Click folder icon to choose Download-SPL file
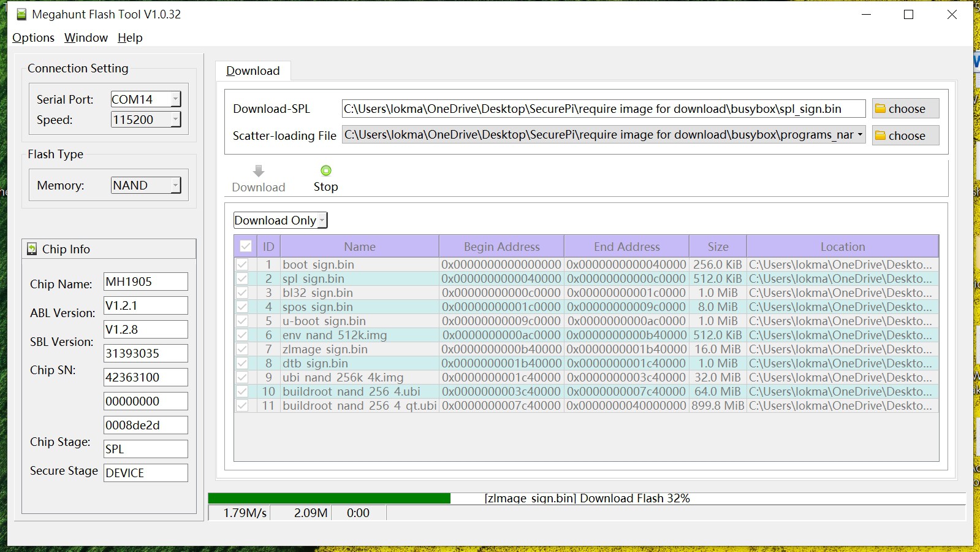The width and height of the screenshot is (980, 552). (x=881, y=109)
